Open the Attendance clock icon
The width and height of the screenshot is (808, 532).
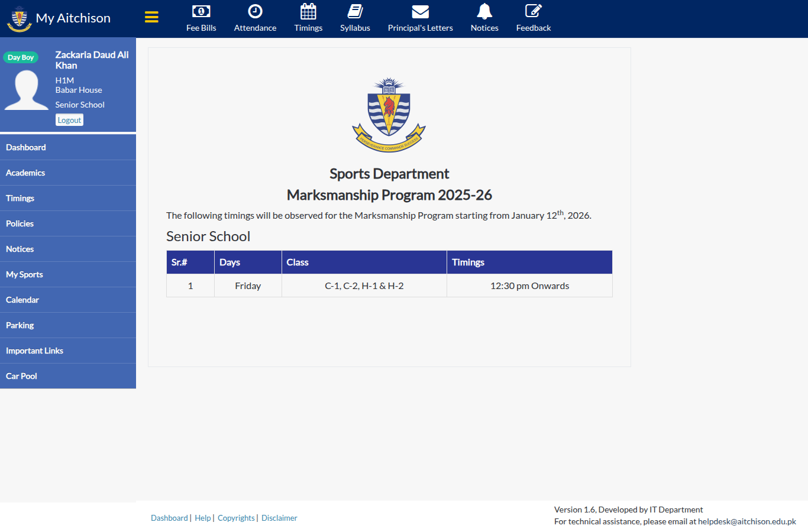[255, 11]
